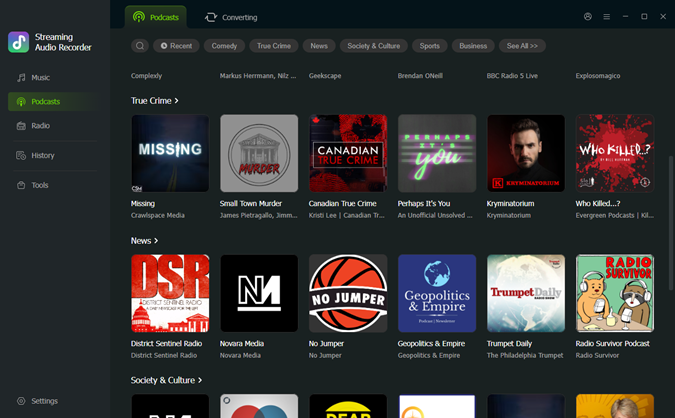
Task: Expand the Society & Culture section heading
Action: [166, 381]
